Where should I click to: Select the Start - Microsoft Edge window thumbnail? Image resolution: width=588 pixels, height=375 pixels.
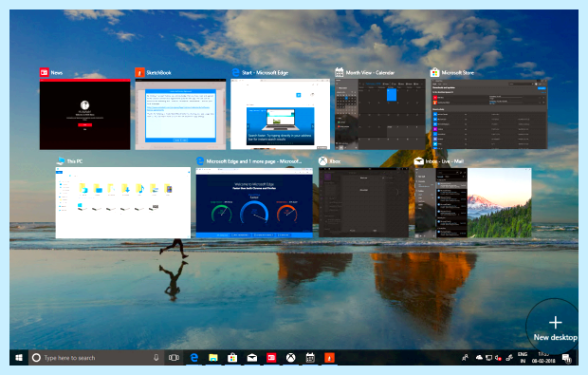pos(280,114)
